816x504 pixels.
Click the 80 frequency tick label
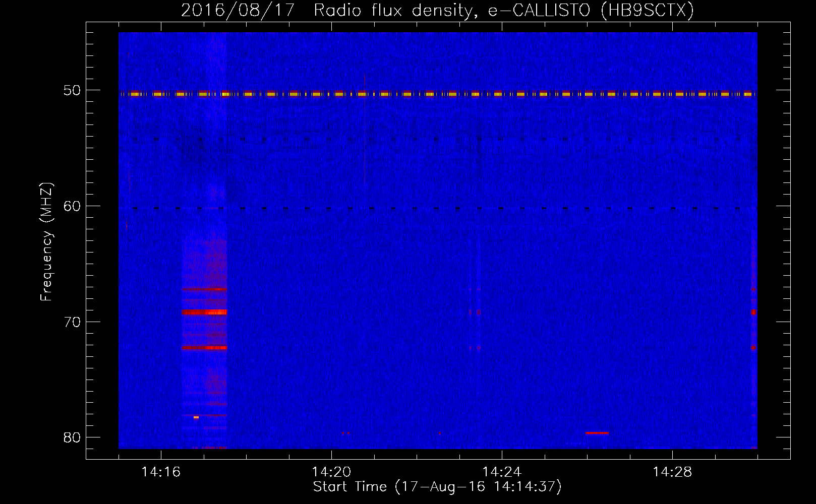(72, 437)
